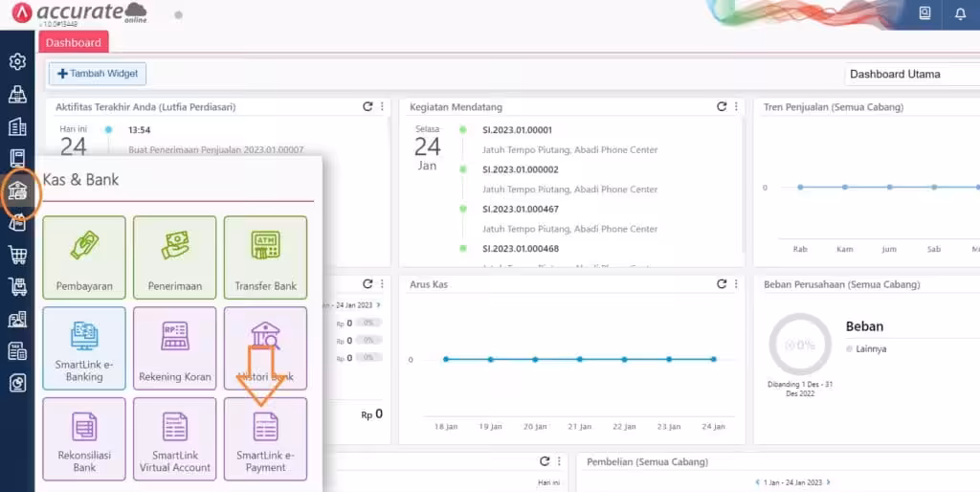Open the tax calculator sidebar icon
Viewport: 980px width, 492px height.
click(x=17, y=351)
